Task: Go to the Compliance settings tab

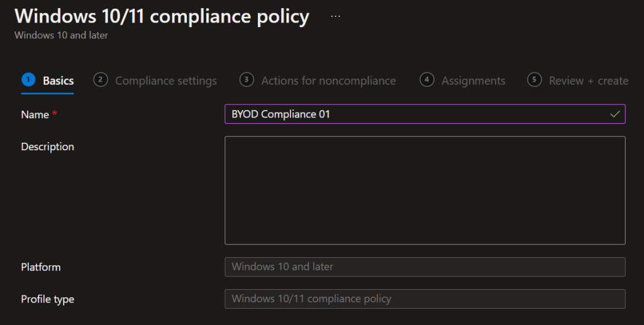Action: coord(166,80)
